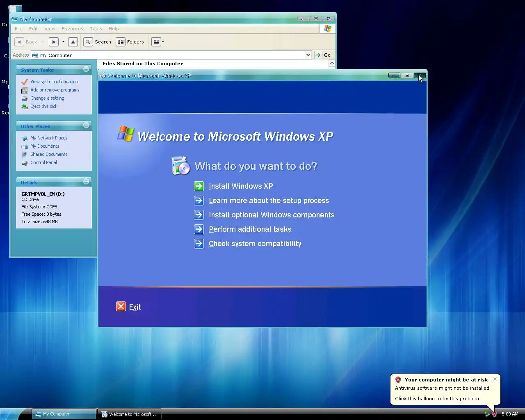This screenshot has width=525, height=420.
Task: Choose Perform additional tasks
Action: pos(250,229)
